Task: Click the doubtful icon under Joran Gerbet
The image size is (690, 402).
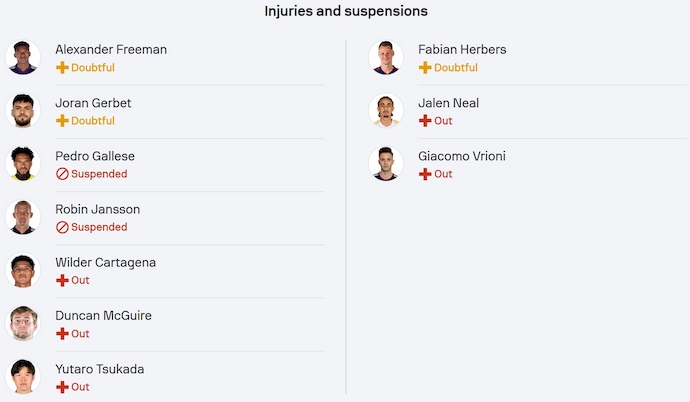Action: [x=62, y=121]
